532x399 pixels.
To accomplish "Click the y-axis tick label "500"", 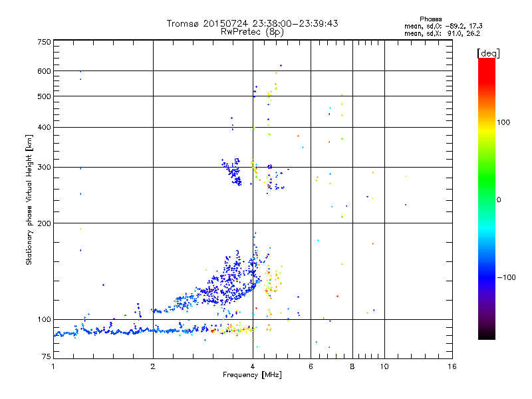I will pos(44,96).
